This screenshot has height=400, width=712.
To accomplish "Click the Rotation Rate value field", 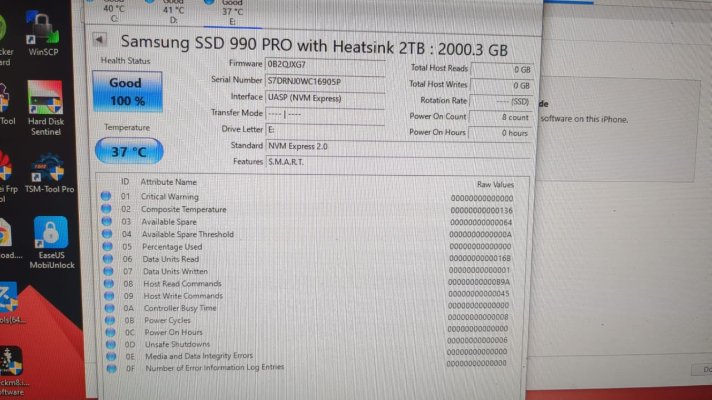I will (500, 101).
